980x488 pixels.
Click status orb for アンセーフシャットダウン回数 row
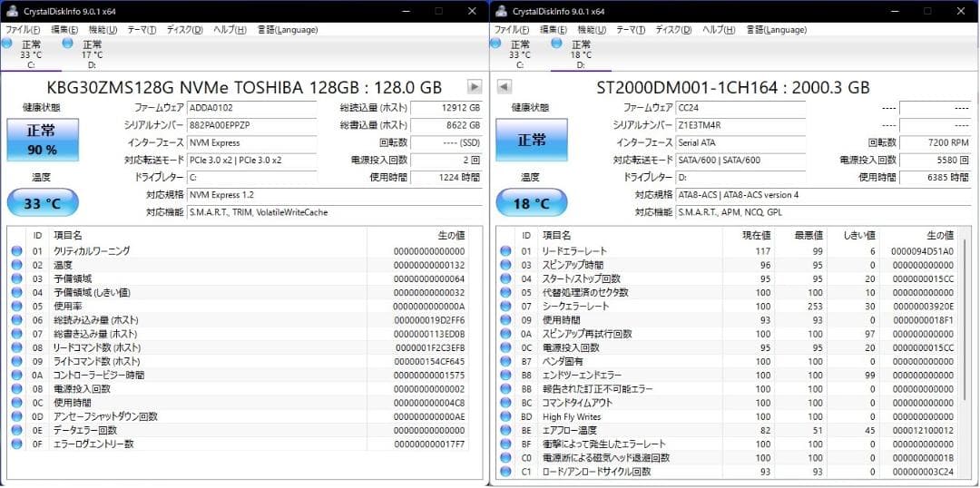[16, 416]
